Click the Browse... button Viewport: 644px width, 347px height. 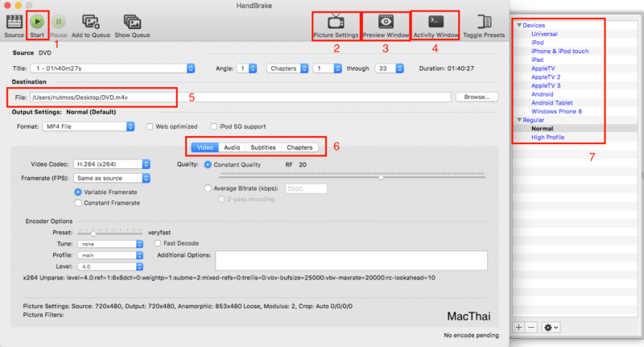(477, 97)
